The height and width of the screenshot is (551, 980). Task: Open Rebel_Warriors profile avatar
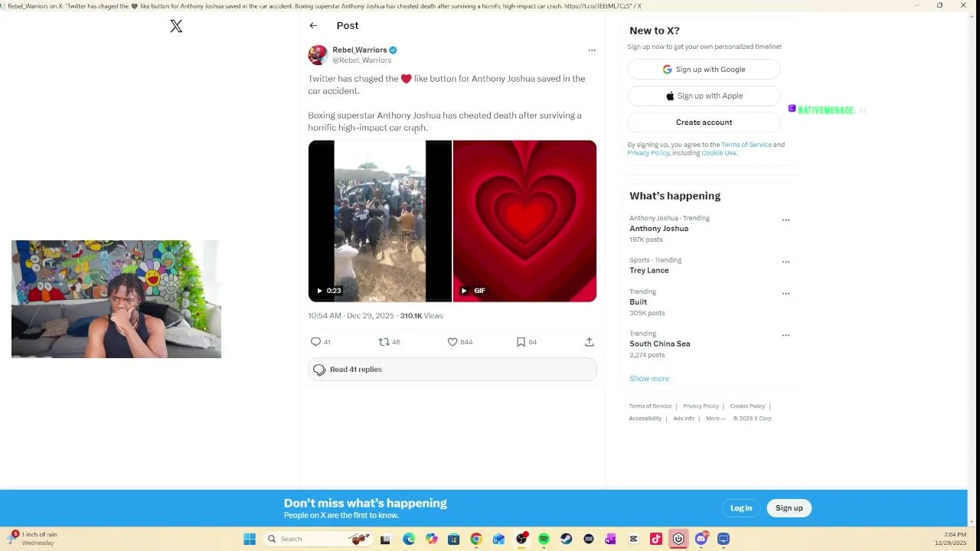click(318, 54)
